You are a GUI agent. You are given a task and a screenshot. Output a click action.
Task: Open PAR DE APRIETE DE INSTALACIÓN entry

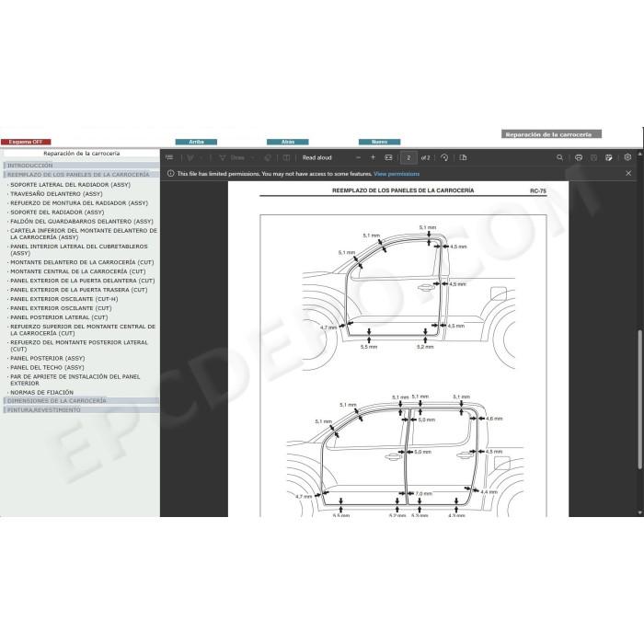[75, 380]
